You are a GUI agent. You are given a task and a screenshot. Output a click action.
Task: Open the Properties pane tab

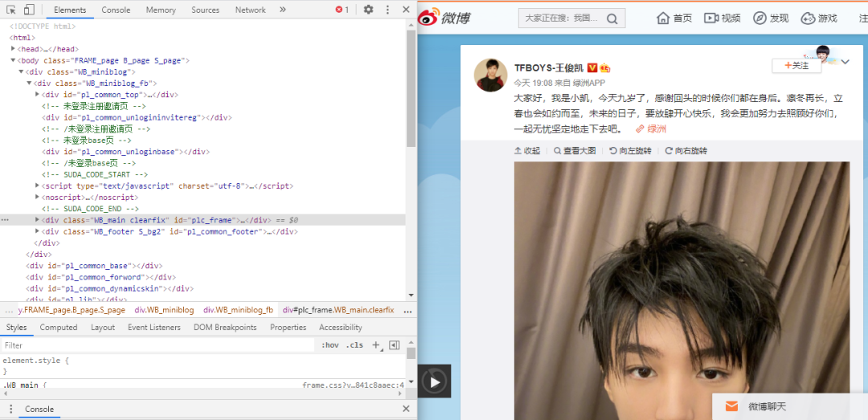(288, 327)
